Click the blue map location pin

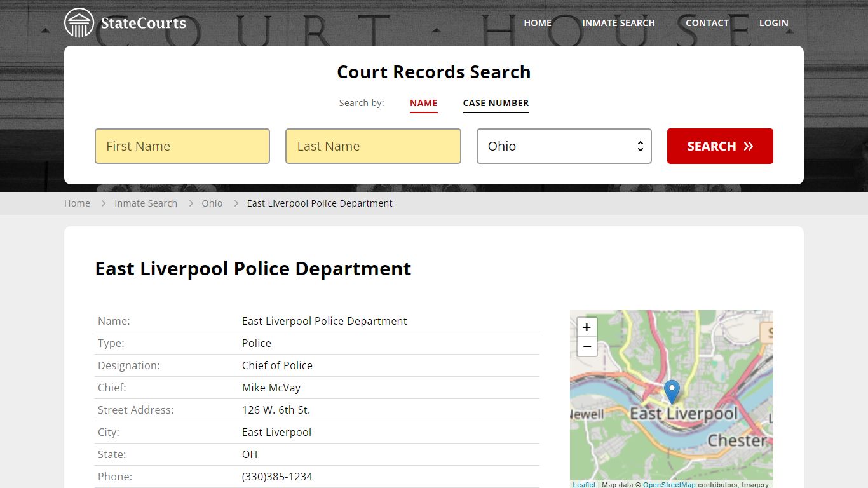click(672, 392)
